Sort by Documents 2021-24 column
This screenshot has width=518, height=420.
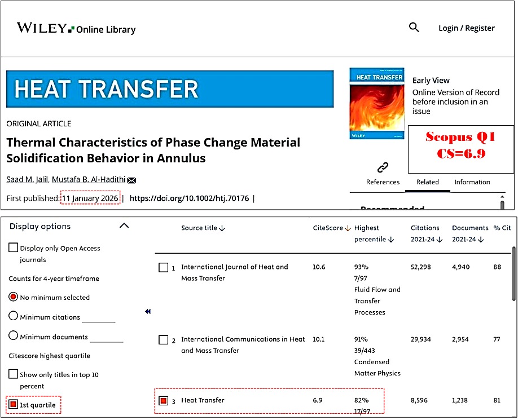tap(480, 240)
